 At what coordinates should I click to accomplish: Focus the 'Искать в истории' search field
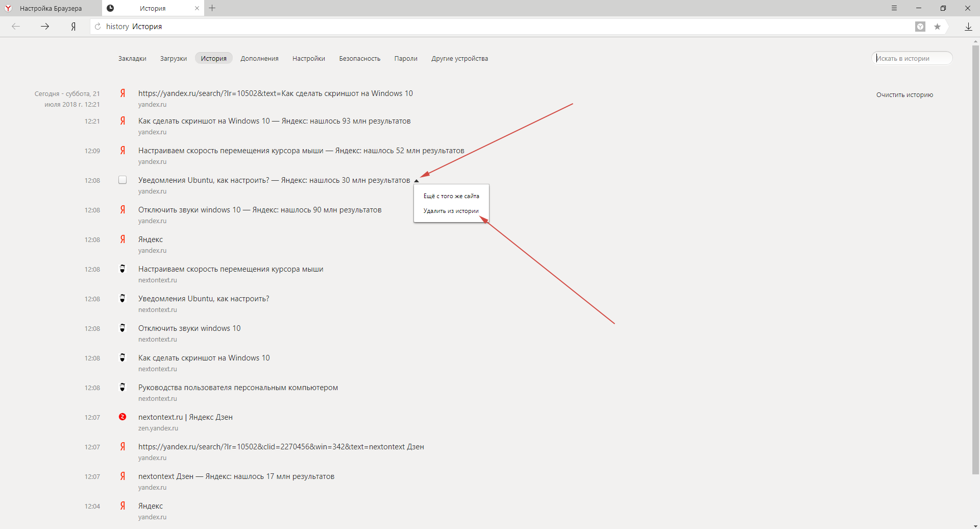tap(912, 58)
